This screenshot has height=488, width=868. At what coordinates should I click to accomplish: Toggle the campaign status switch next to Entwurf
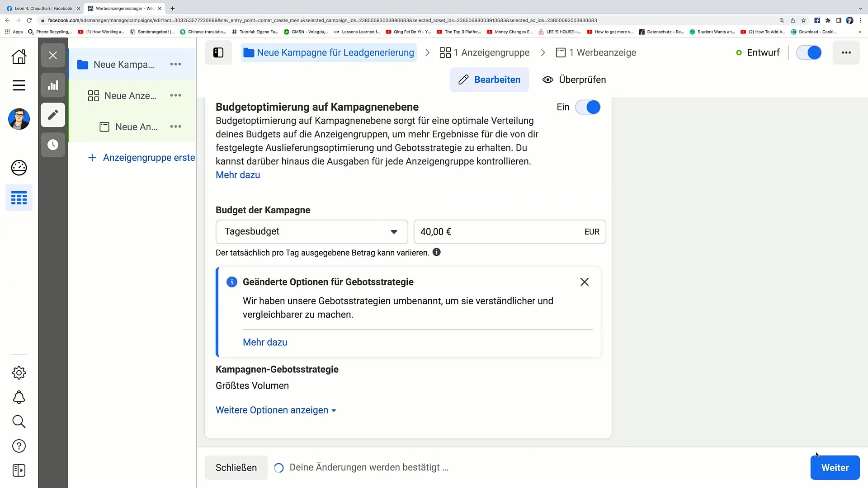click(x=809, y=53)
